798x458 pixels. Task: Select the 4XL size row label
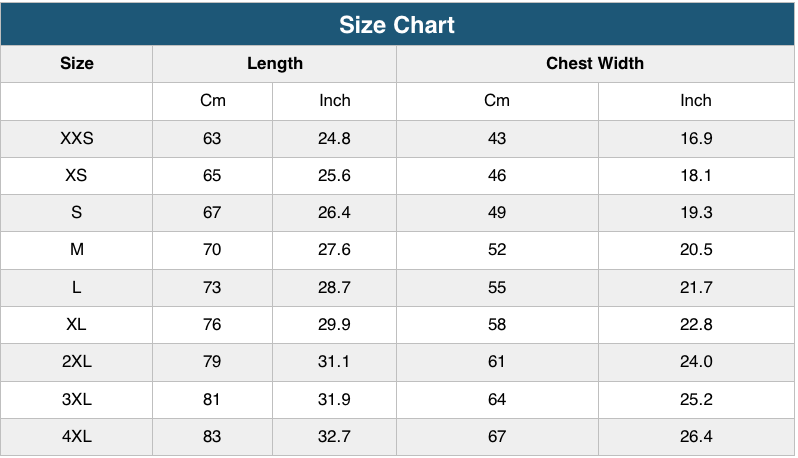77,437
